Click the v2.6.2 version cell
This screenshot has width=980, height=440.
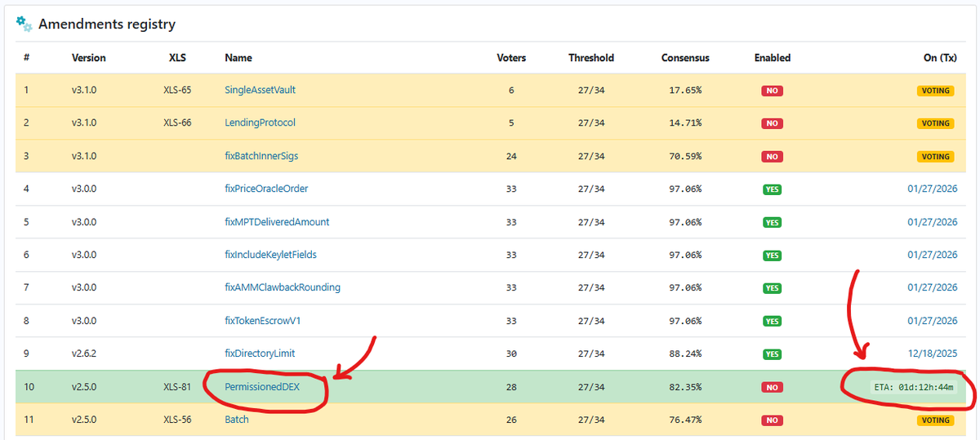(84, 353)
